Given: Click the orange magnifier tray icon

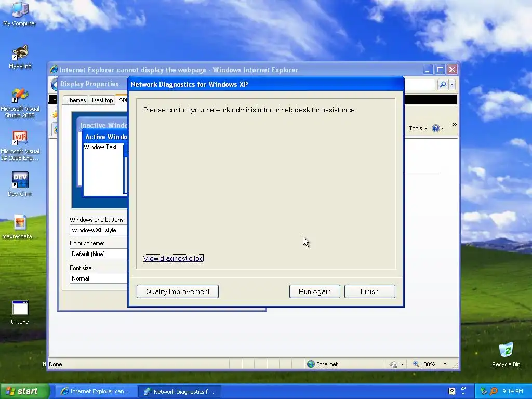Looking at the screenshot, I should (494, 391).
